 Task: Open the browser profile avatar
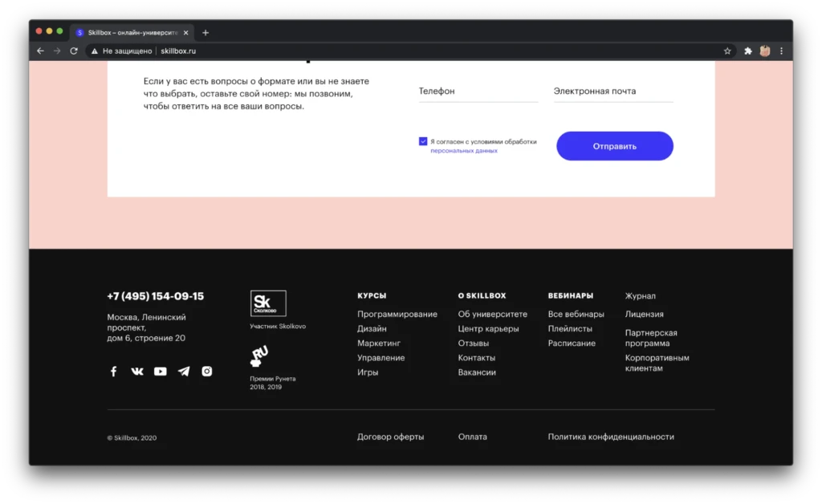(765, 51)
